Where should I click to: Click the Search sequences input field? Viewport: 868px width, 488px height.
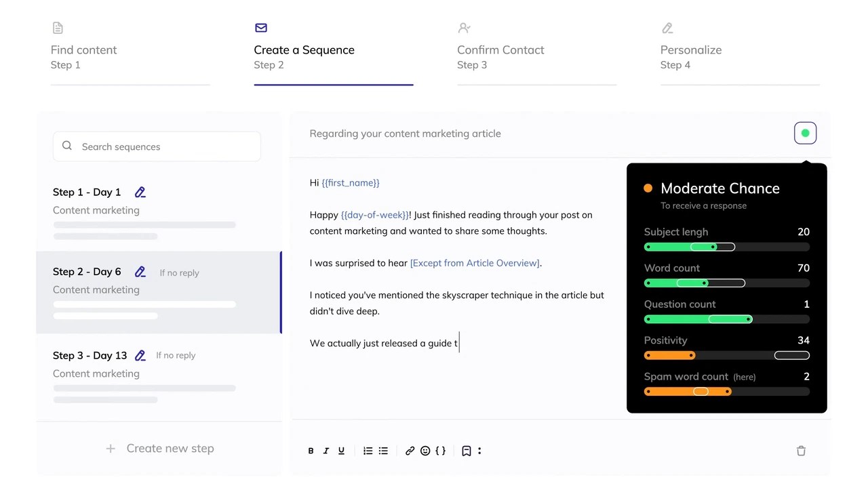coord(157,146)
